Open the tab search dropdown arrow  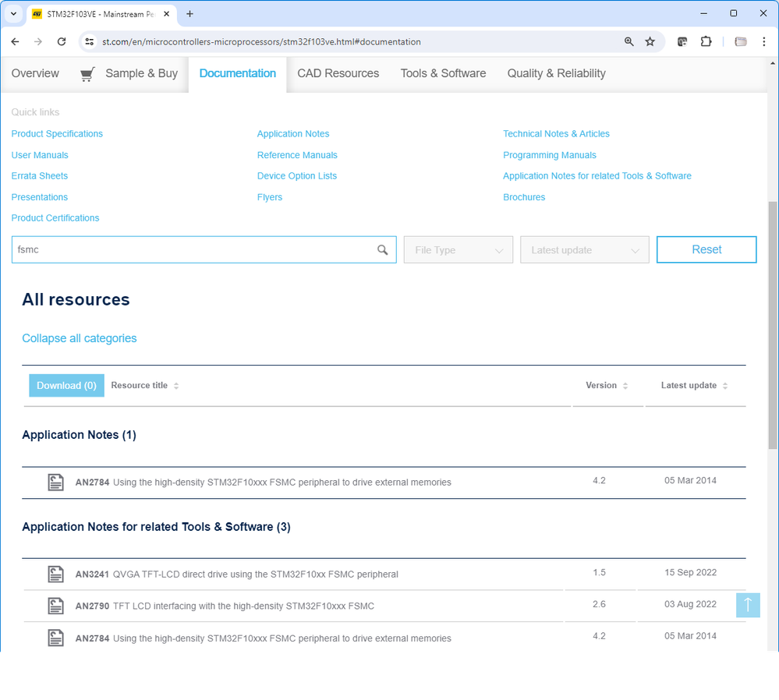(x=14, y=14)
